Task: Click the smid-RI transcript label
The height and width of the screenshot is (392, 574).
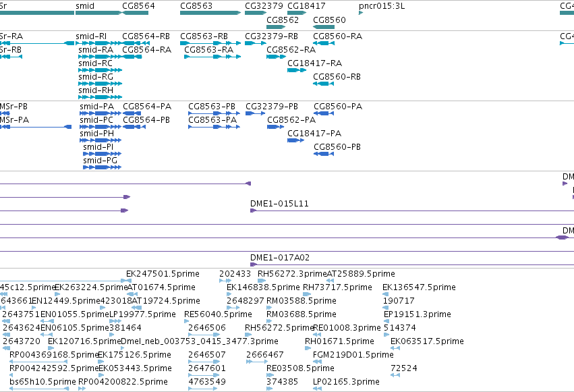Action: [x=91, y=36]
